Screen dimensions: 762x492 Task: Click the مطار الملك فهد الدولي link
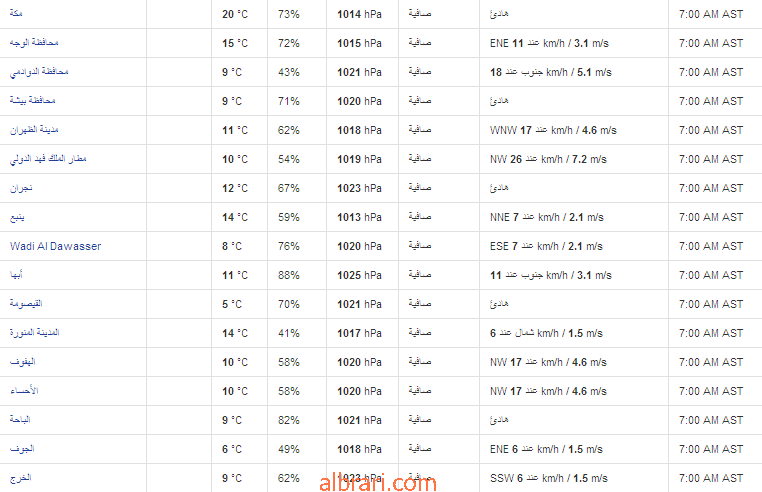point(48,159)
